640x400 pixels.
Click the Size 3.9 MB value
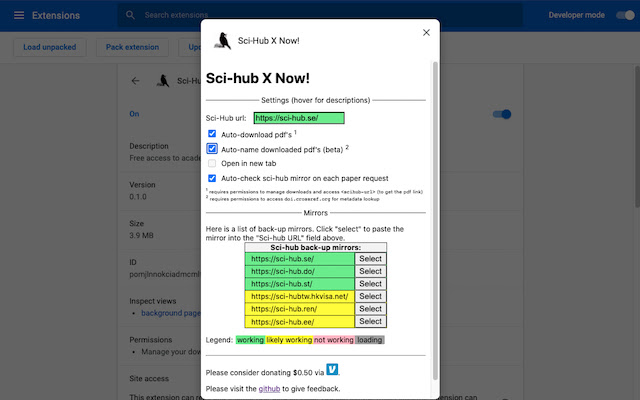[141, 236]
